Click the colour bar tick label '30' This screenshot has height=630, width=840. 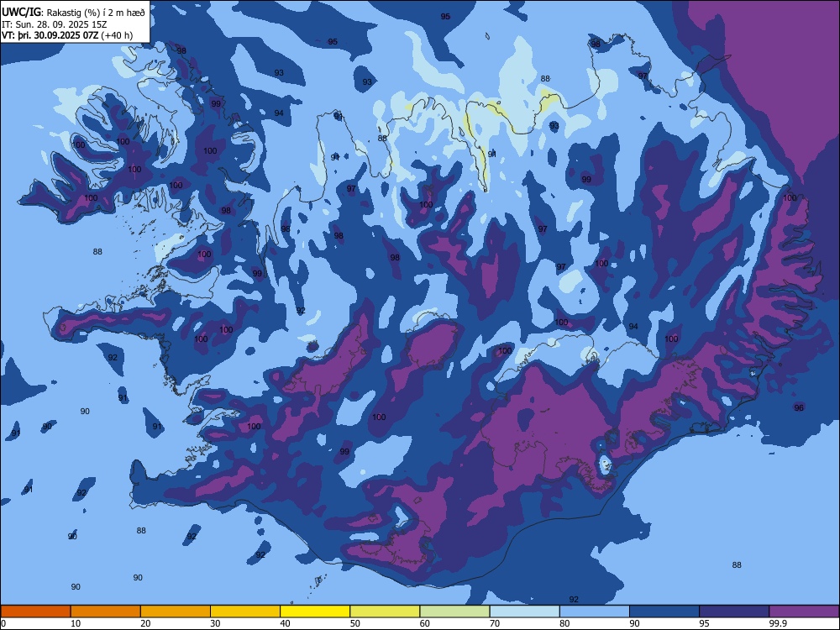pyautogui.click(x=215, y=623)
